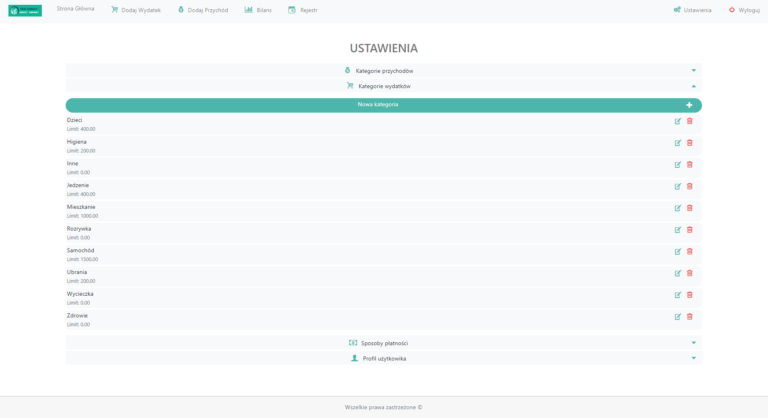Delete the Zdrowie category
The height and width of the screenshot is (418, 768).
689,316
